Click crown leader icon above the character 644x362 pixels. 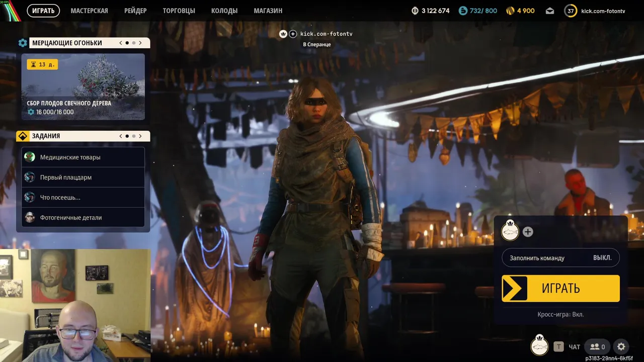[x=283, y=34]
